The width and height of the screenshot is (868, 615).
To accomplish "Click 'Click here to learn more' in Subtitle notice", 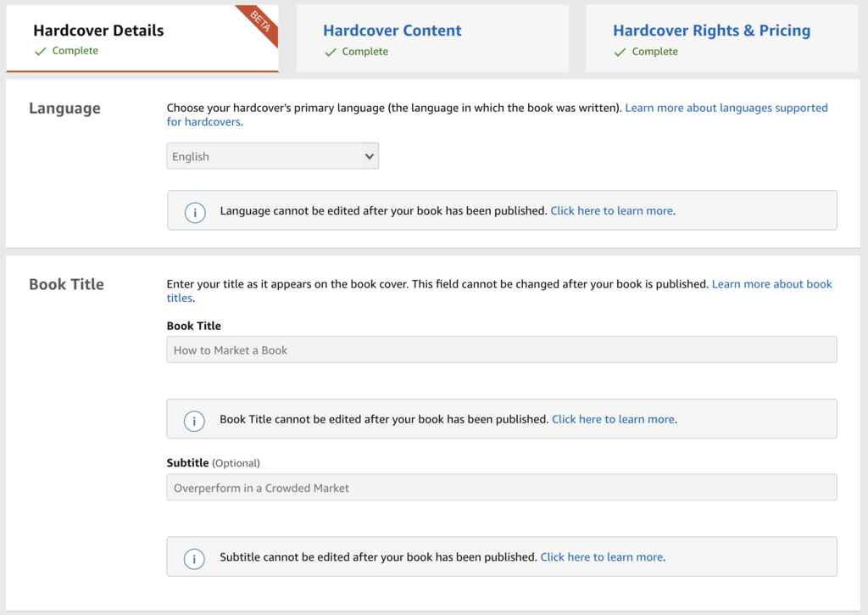I will [602, 557].
